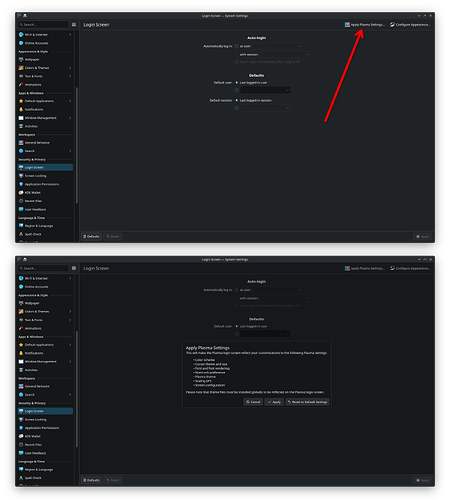This screenshot has height=500, width=450.
Task: Click Defaults button in bottom screenshot footer
Action: pyautogui.click(x=91, y=480)
